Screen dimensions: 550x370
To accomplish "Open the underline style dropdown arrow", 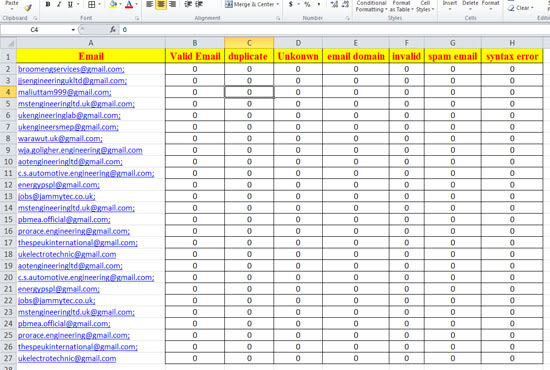I will (78, 5).
